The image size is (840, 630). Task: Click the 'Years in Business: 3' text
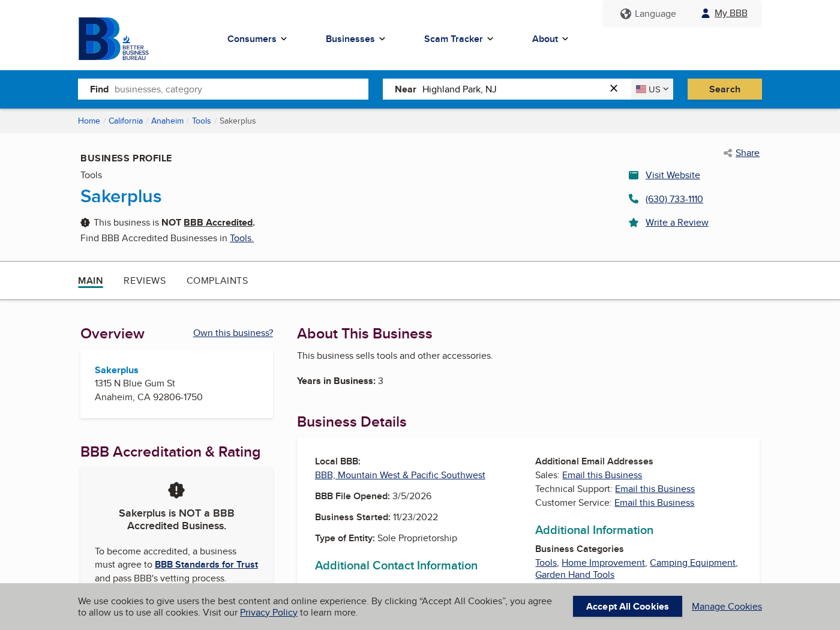coord(340,381)
